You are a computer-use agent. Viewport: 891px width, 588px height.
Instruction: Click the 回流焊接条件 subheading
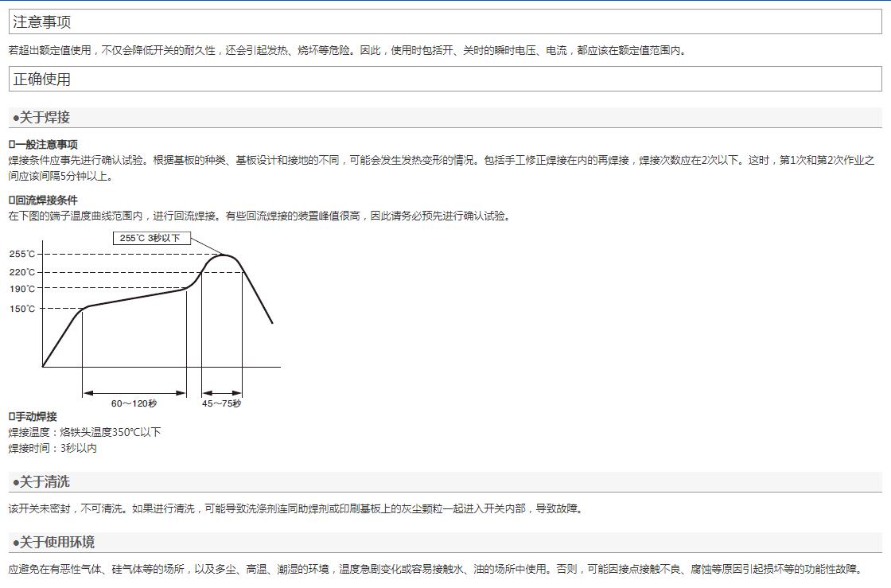pyautogui.click(x=44, y=201)
